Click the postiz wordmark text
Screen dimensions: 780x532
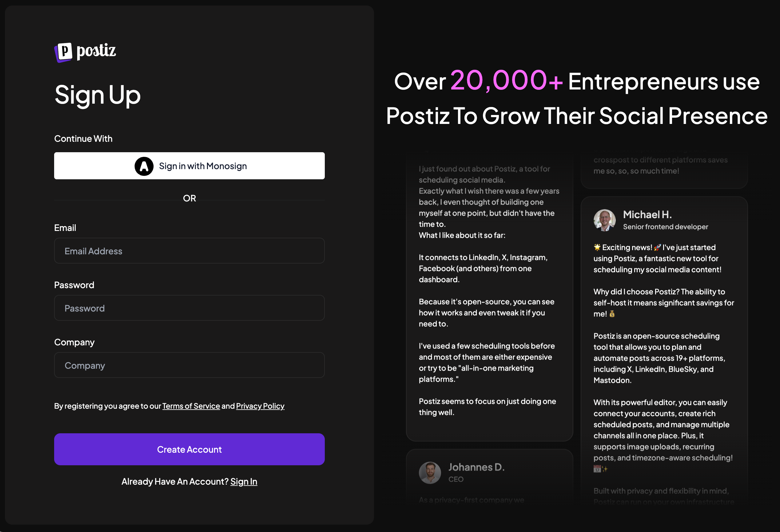[x=96, y=51]
